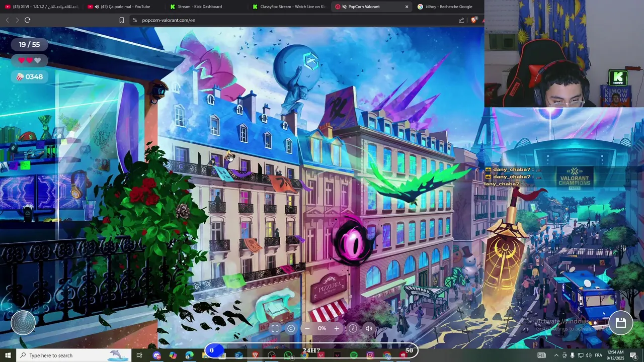Open Spotify from the taskbar

354,355
